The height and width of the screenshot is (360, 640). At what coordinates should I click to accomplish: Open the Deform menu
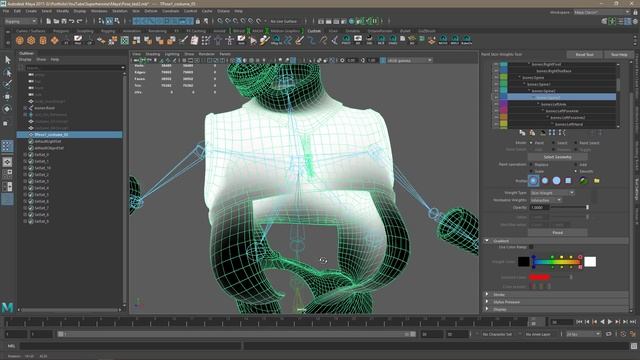coord(151,11)
